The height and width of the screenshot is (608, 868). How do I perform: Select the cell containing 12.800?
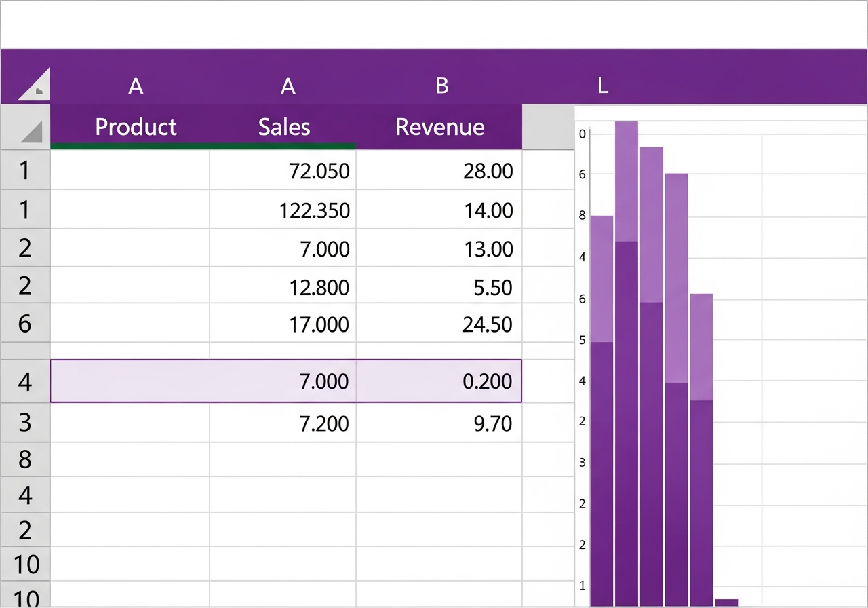click(283, 286)
